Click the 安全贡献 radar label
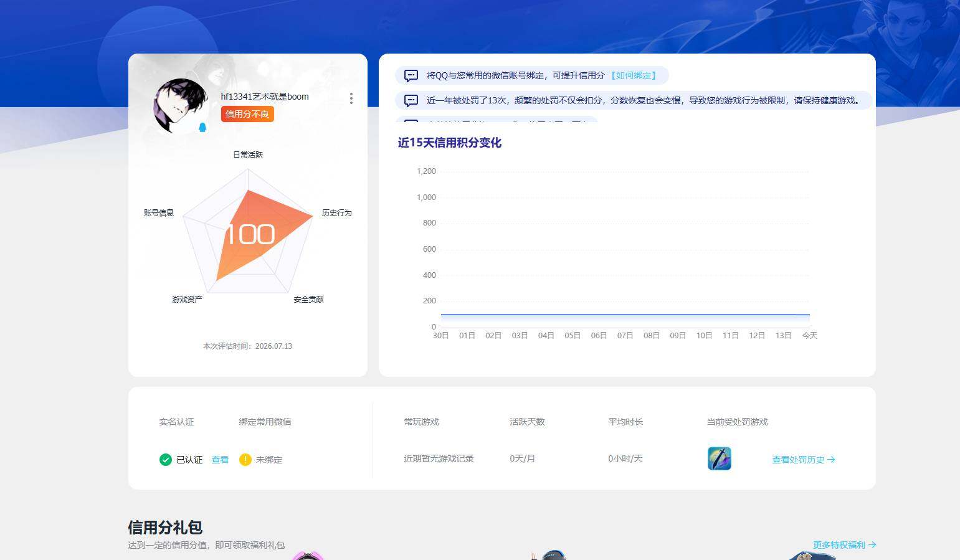 (309, 300)
